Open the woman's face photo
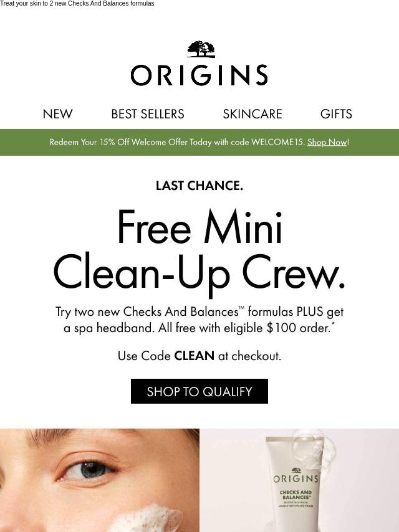399x532 pixels. 100,480
